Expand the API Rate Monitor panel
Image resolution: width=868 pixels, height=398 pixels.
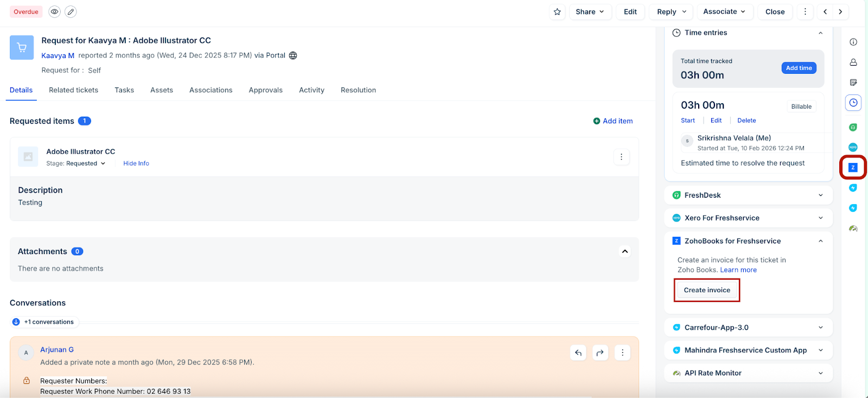pos(820,373)
